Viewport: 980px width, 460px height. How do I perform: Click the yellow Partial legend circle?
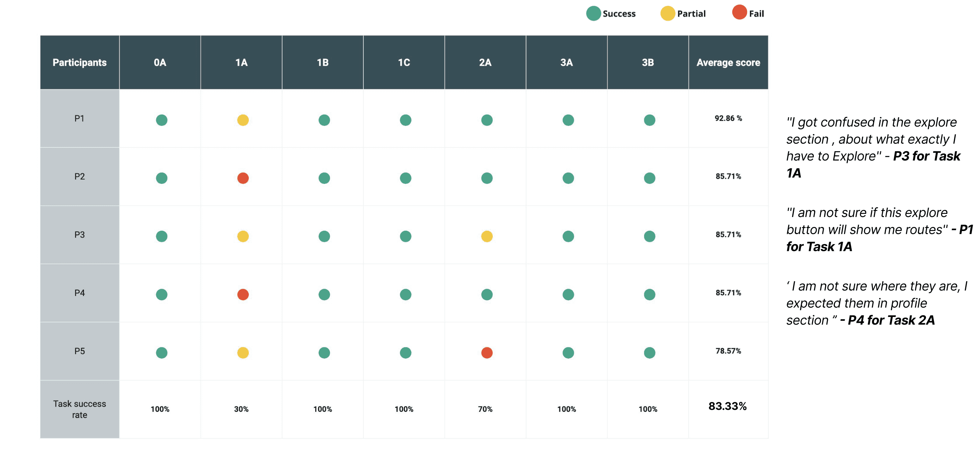[x=667, y=13]
